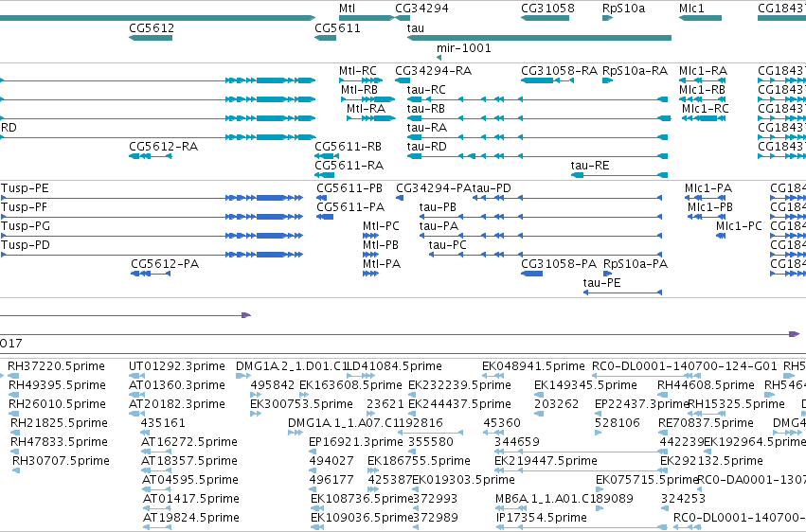Open the Tusp-PG protein label
Viewport: 806px width, 532px height.
click(26, 226)
